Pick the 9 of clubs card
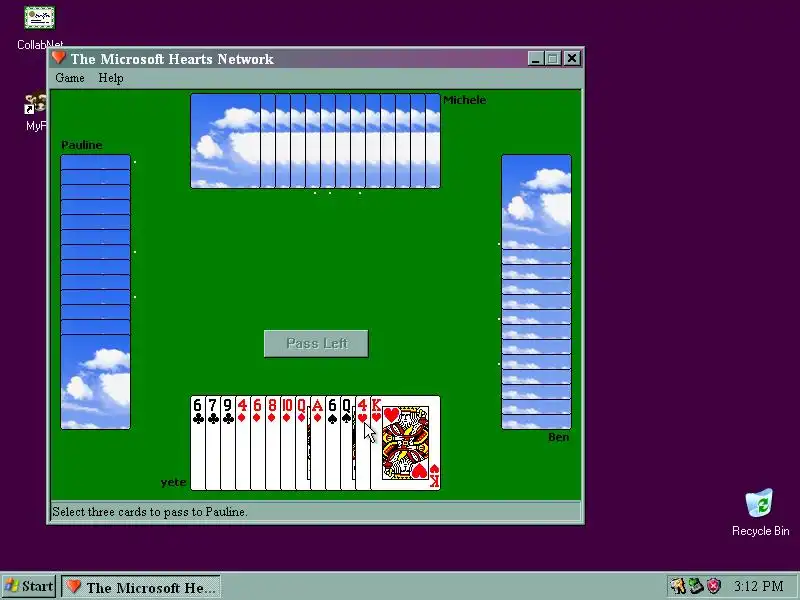The width and height of the screenshot is (800, 600). click(x=228, y=443)
